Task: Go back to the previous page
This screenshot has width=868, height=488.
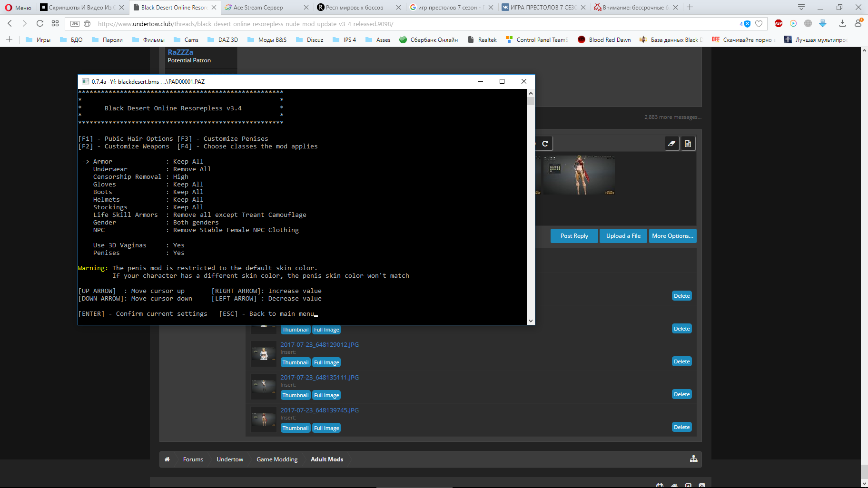Action: (x=10, y=24)
